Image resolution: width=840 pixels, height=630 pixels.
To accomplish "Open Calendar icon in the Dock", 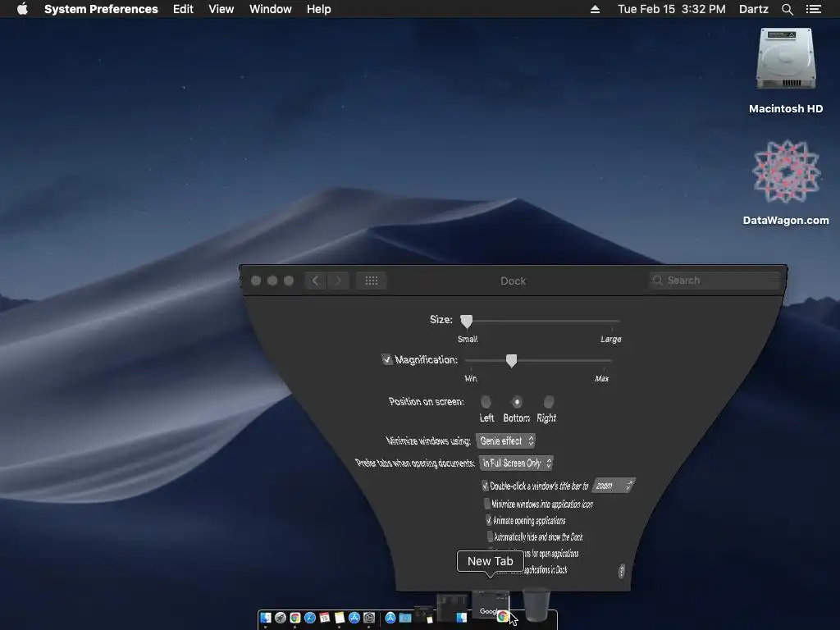I will point(324,617).
